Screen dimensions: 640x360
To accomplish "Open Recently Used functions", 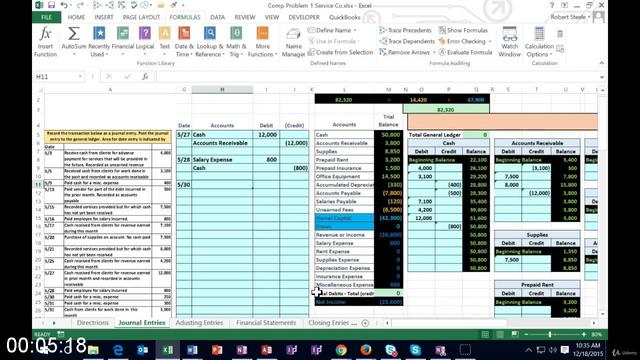I will (x=99, y=42).
